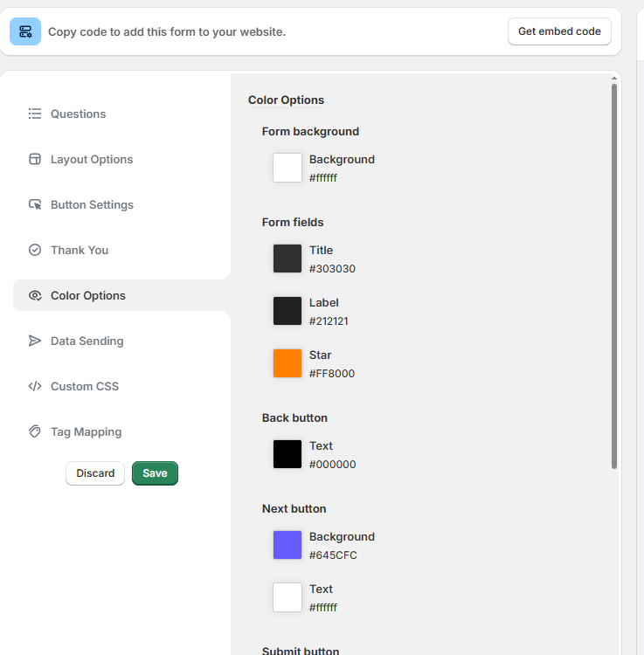Screen dimensions: 644x655
Task: Edit the Next button purple background swatch
Action: coord(287,545)
